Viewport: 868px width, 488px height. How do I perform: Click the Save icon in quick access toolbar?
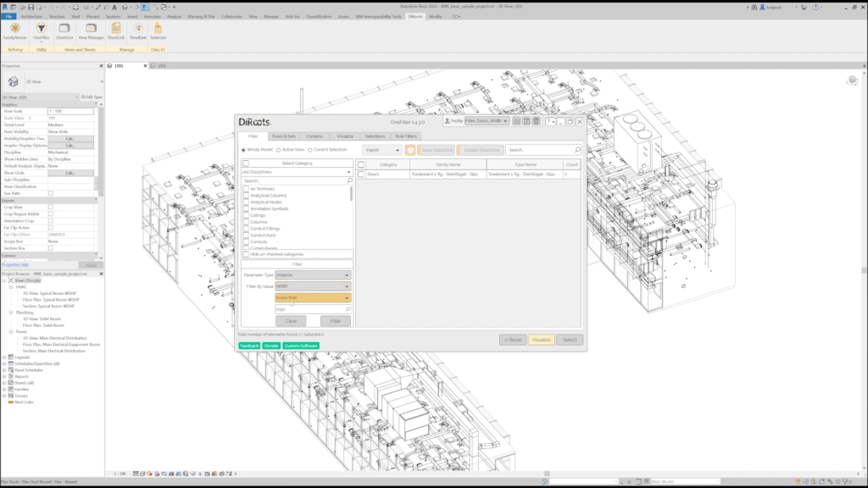31,7
